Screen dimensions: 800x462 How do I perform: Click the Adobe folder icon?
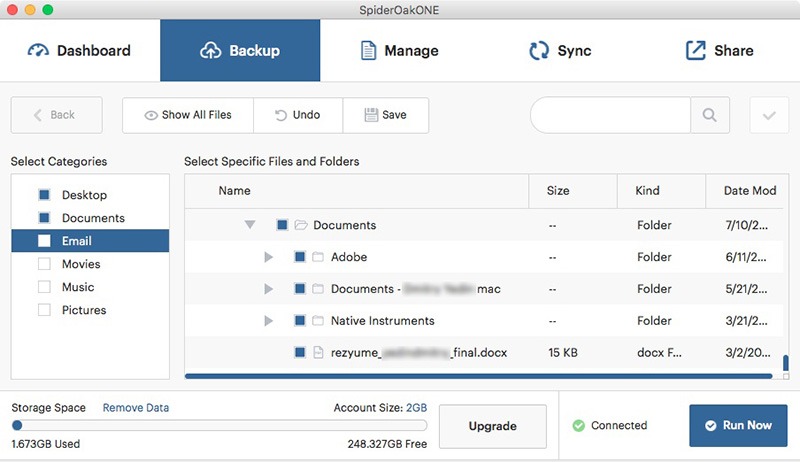click(x=318, y=257)
